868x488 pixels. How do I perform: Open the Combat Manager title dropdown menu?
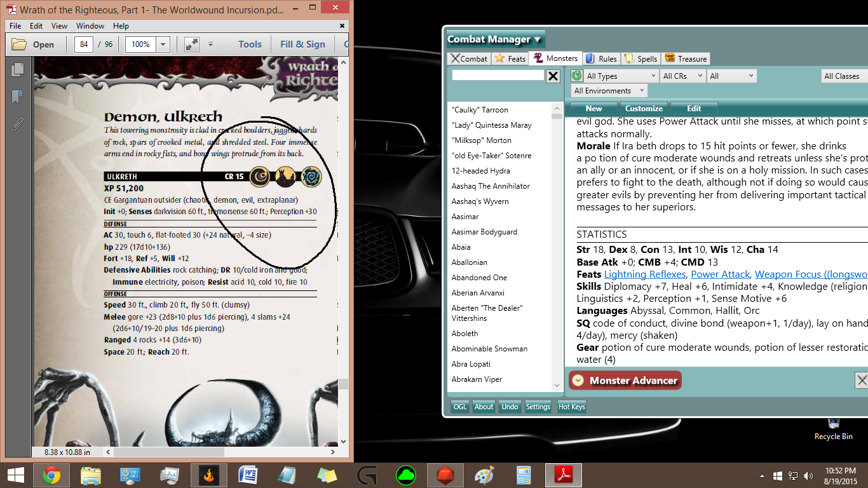(496, 39)
